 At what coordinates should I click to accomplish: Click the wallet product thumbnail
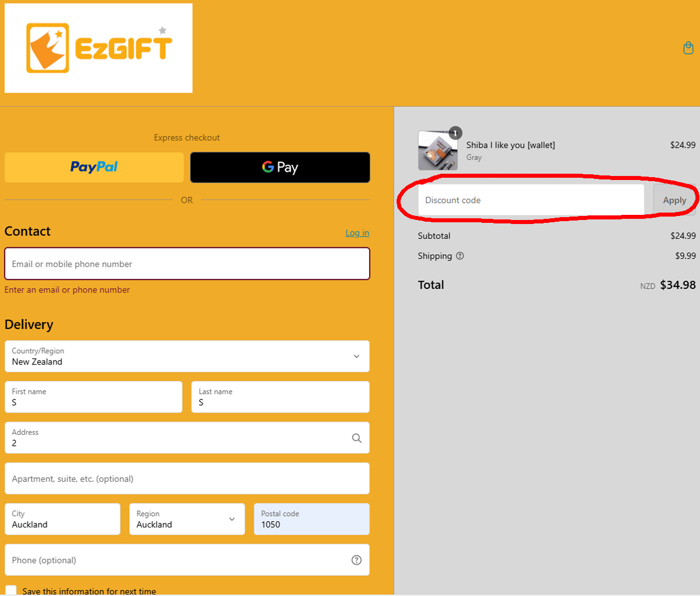click(438, 151)
